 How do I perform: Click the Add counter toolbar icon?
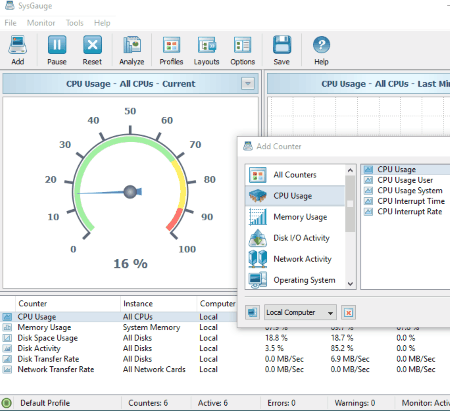(x=18, y=50)
